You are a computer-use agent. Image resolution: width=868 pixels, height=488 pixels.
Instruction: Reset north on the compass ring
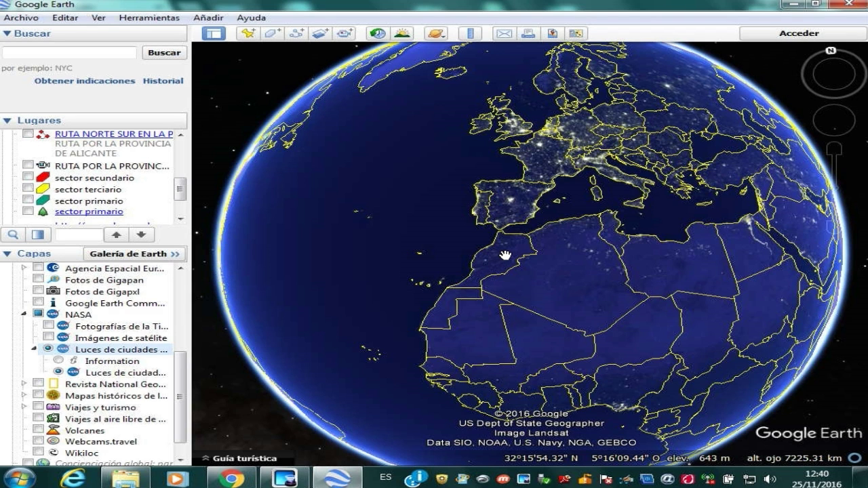click(831, 51)
